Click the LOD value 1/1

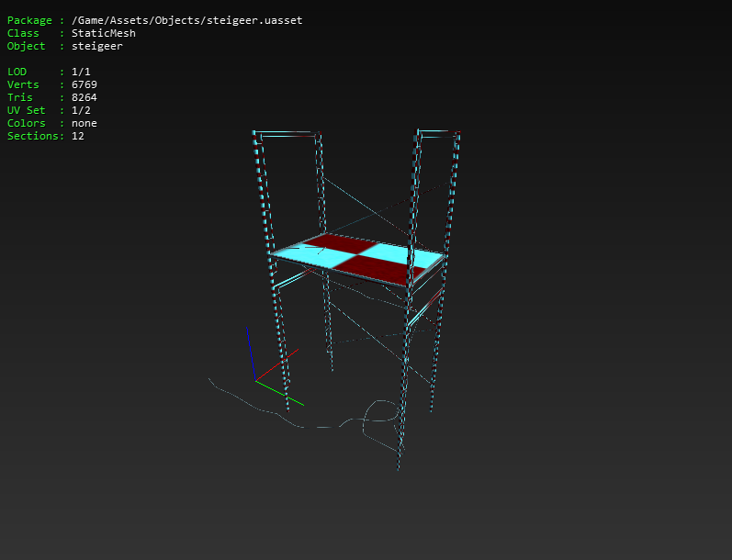81,72
